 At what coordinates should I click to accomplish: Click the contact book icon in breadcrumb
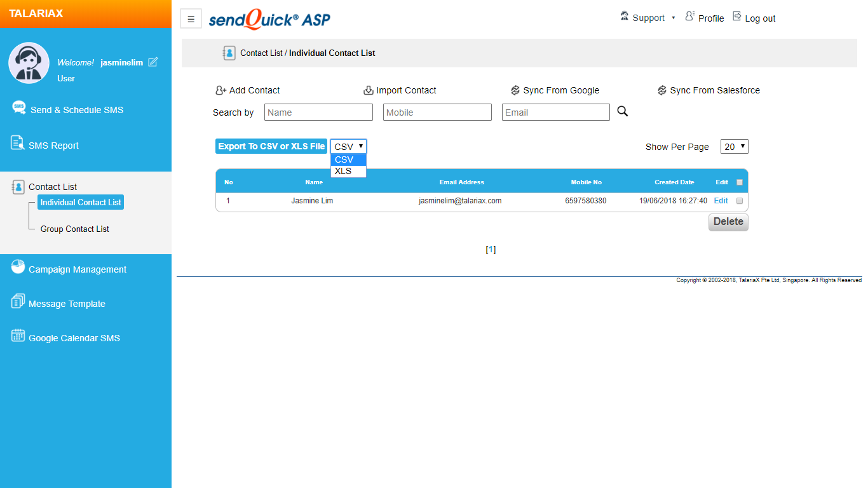[229, 53]
